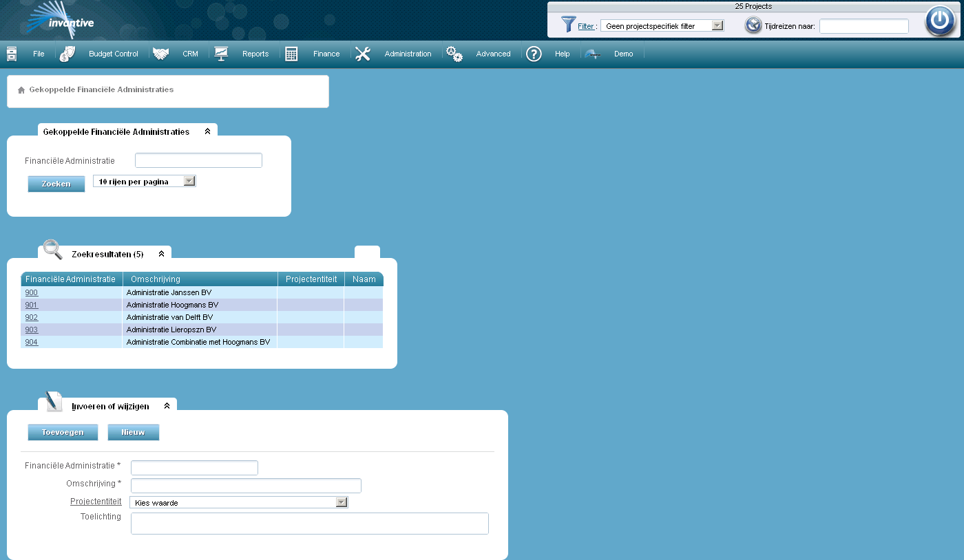Click the Administratie van Delft BV cell

pos(200,317)
